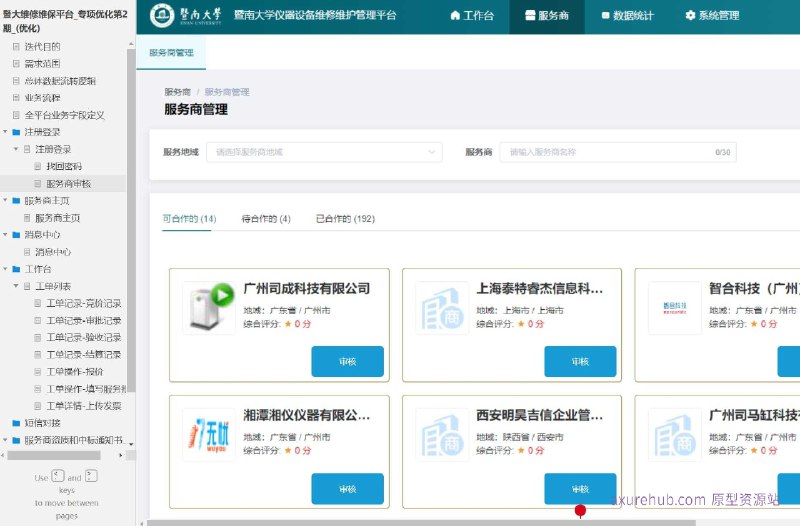Open 业务流程 page in sidebar
The height and width of the screenshot is (526, 800).
click(x=42, y=98)
